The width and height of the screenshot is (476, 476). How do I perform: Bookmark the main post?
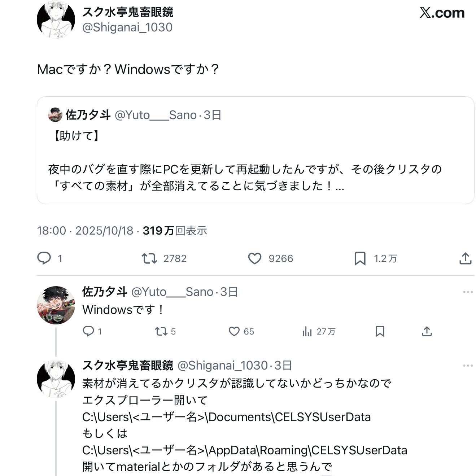tap(360, 258)
